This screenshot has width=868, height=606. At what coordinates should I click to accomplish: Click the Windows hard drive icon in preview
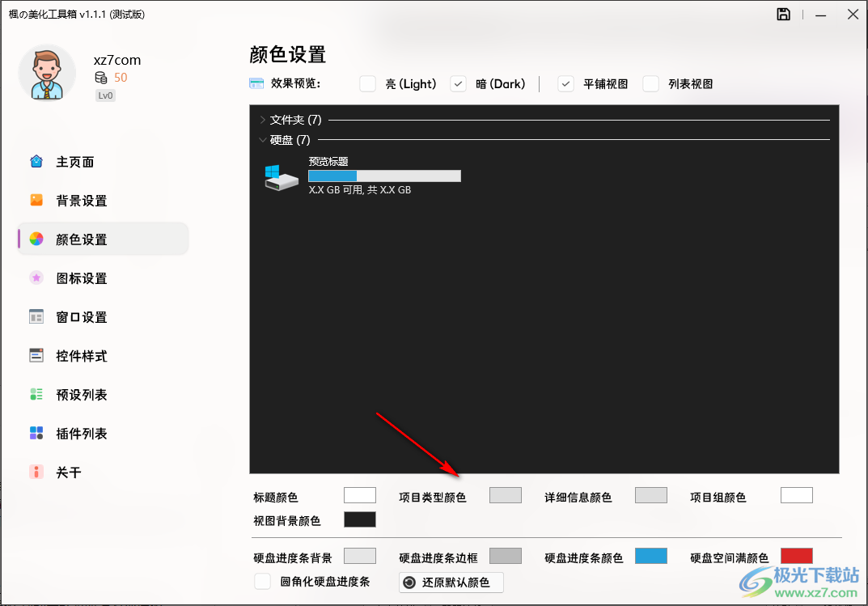(x=282, y=178)
